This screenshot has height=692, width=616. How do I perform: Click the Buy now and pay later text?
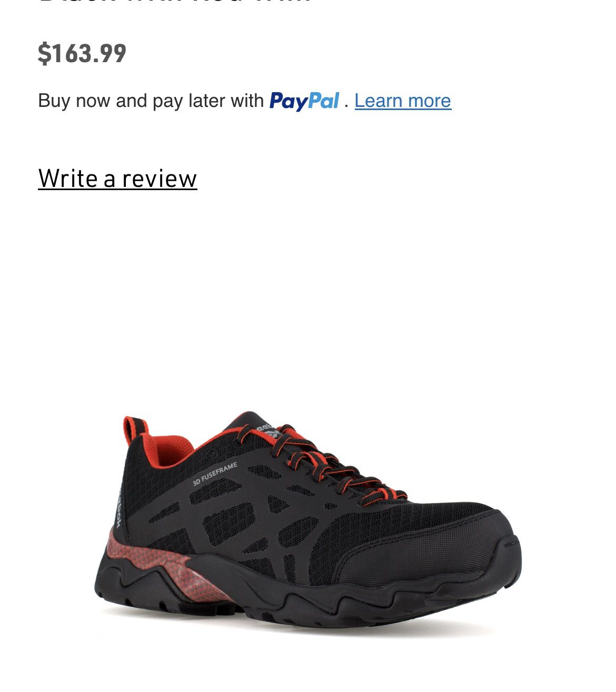[151, 101]
